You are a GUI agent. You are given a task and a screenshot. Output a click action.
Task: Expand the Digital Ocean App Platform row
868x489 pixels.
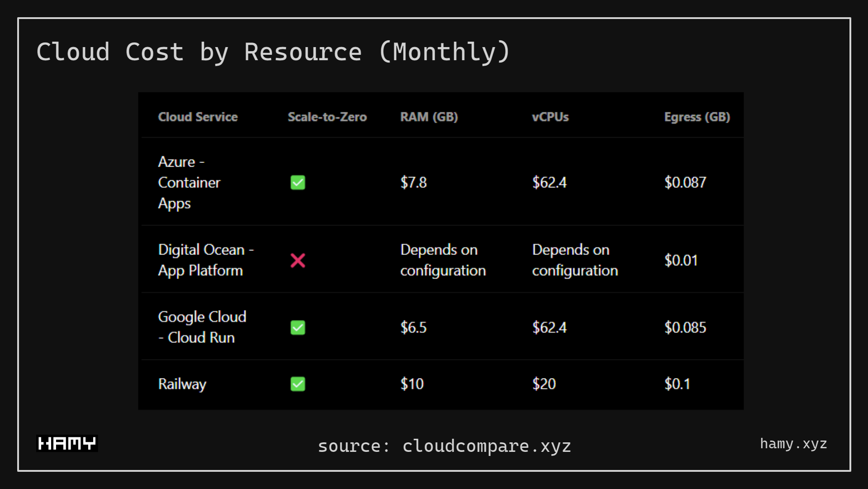coord(206,260)
